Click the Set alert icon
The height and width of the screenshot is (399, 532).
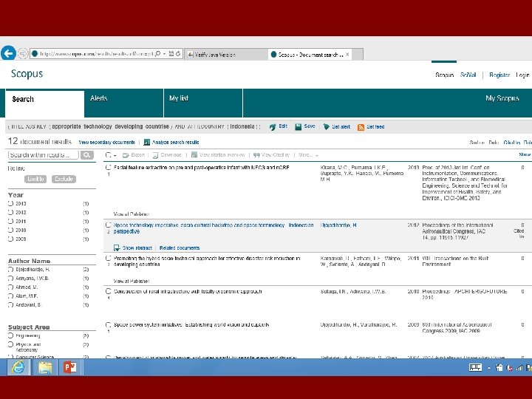[327, 127]
